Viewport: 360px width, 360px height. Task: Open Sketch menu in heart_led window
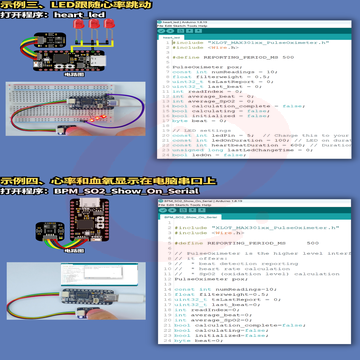point(177,26)
